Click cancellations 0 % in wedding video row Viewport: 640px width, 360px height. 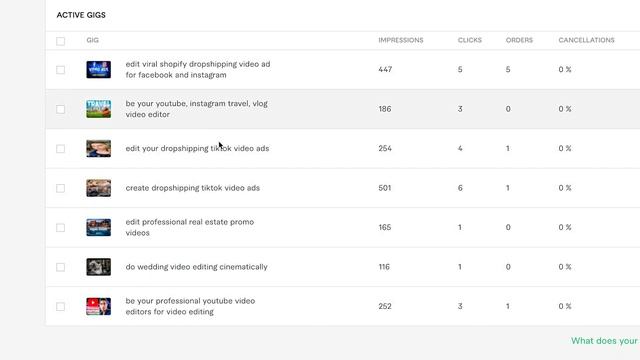coord(565,267)
